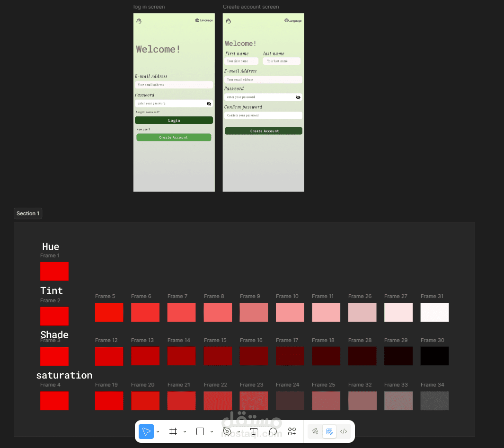Viewport: 504px width, 448px height.
Task: Select the Frame 10 pink swatch
Action: click(x=290, y=312)
